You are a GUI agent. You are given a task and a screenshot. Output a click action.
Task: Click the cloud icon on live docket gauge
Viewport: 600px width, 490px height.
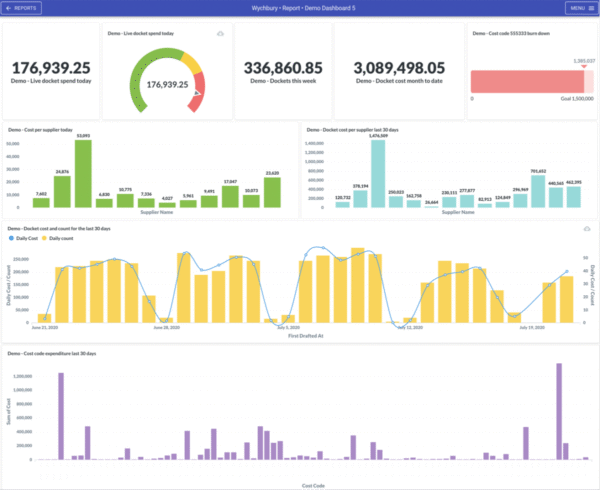(x=220, y=34)
